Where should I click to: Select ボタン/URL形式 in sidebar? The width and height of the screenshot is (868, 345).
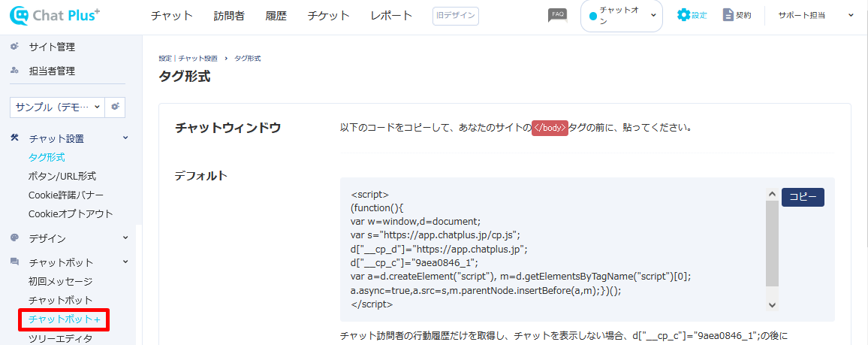pyautogui.click(x=62, y=176)
